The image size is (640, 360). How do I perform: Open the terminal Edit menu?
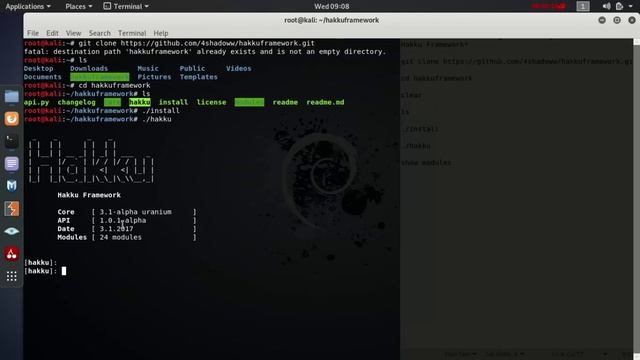(52, 33)
